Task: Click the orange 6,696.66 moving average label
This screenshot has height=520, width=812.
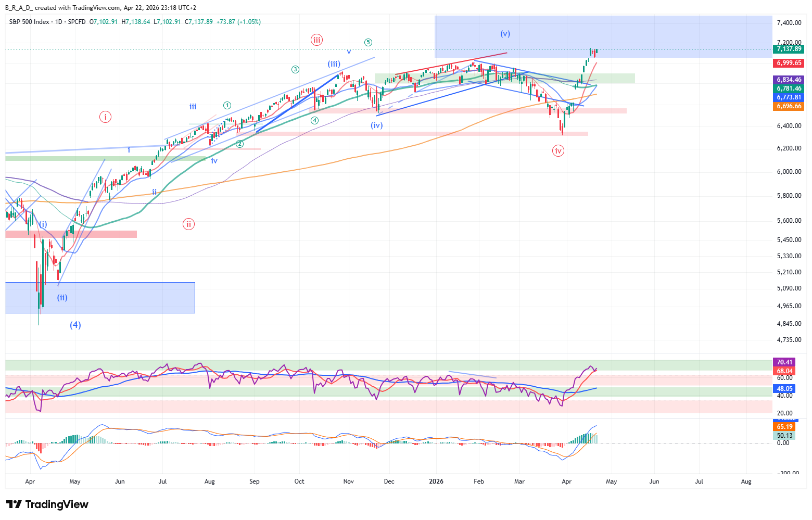Action: pos(789,106)
